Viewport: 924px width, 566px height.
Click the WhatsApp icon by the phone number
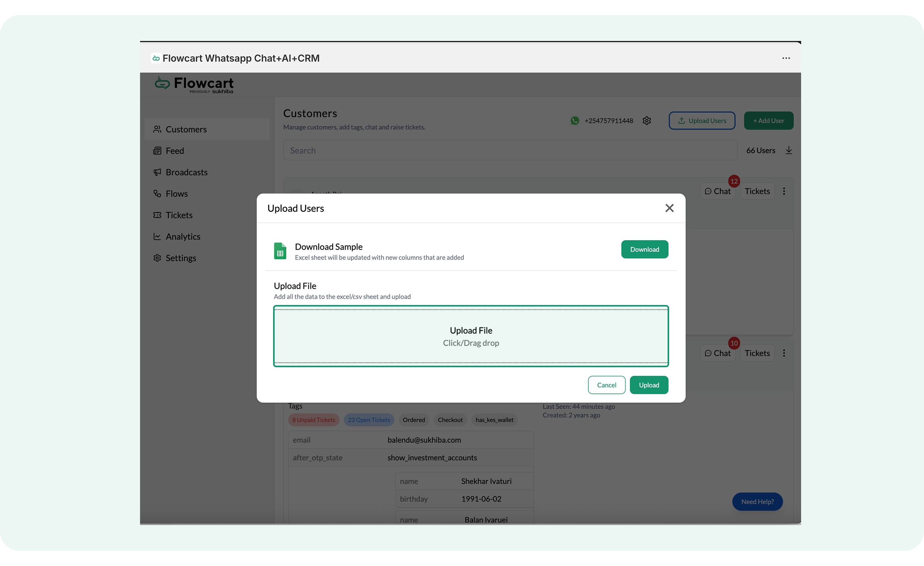(x=575, y=121)
